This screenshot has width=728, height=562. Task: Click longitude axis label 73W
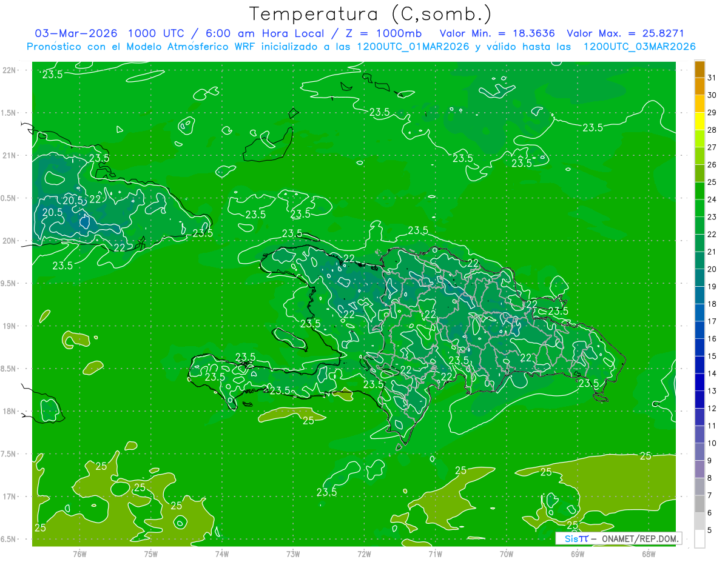coord(293,554)
